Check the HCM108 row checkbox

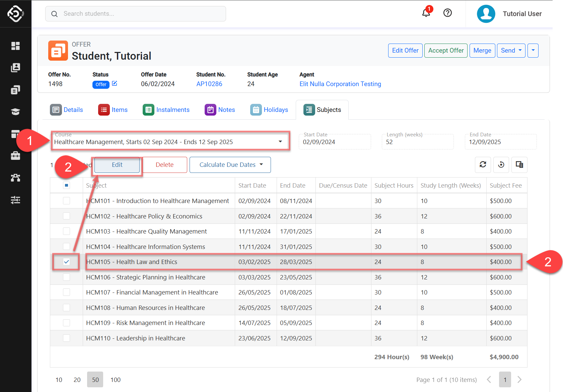pos(67,308)
